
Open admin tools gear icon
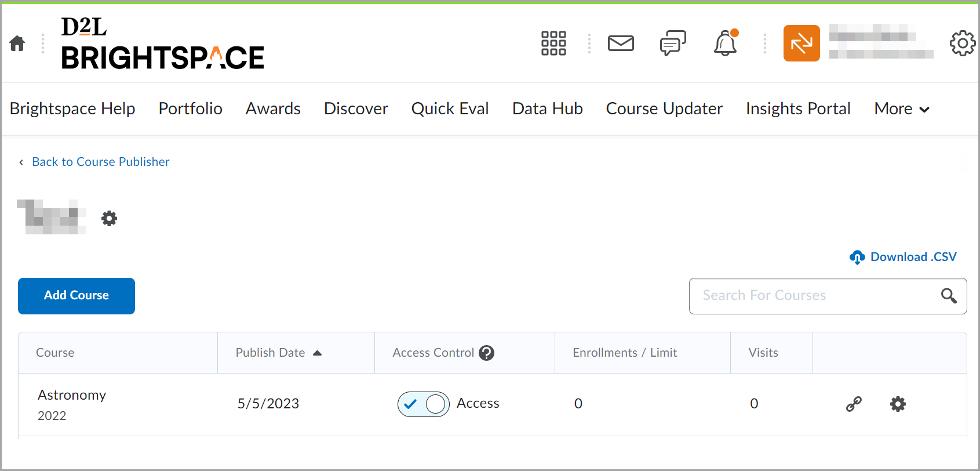click(x=963, y=43)
